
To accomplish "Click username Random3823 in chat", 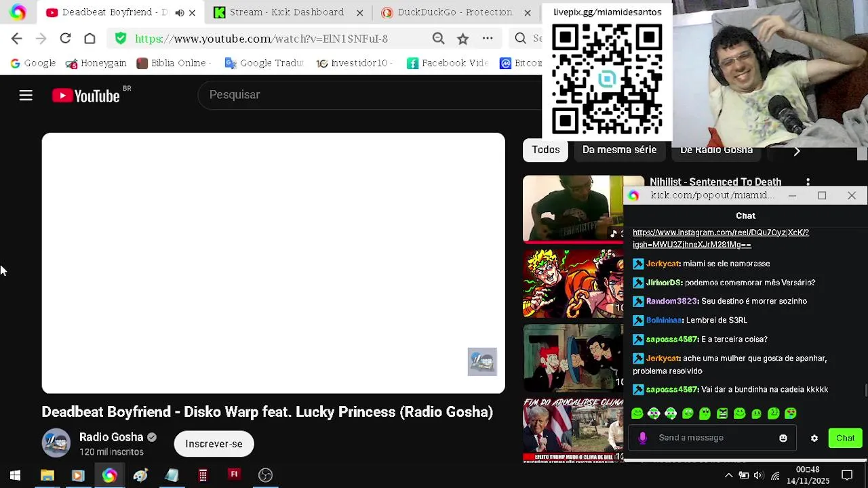I will [671, 301].
